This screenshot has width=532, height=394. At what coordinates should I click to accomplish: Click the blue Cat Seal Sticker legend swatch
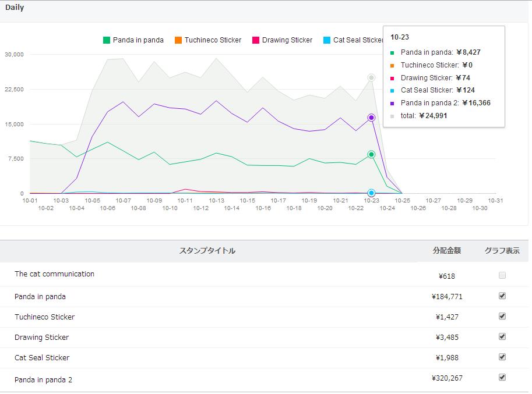[327, 40]
